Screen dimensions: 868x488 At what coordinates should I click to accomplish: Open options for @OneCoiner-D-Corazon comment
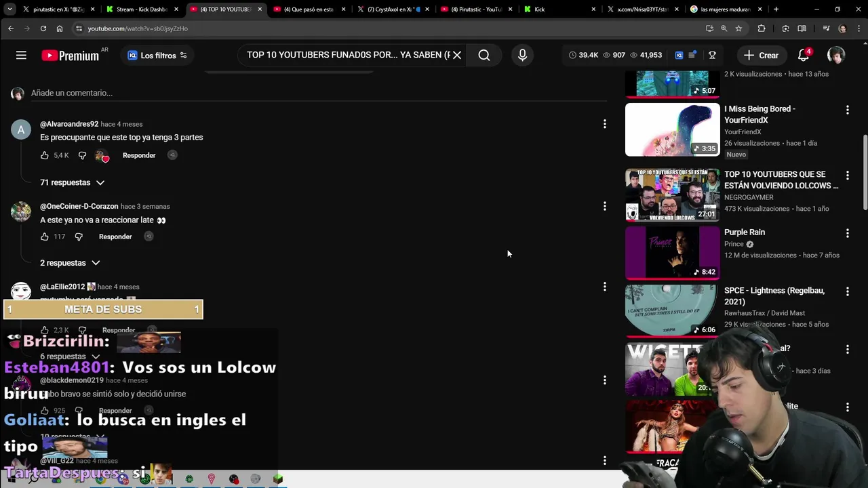coord(605,206)
